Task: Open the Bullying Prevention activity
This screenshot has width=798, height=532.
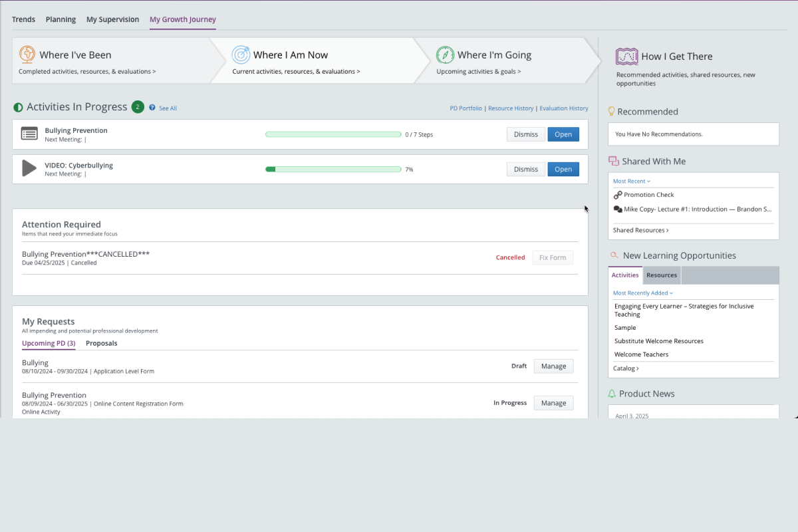Action: [563, 134]
